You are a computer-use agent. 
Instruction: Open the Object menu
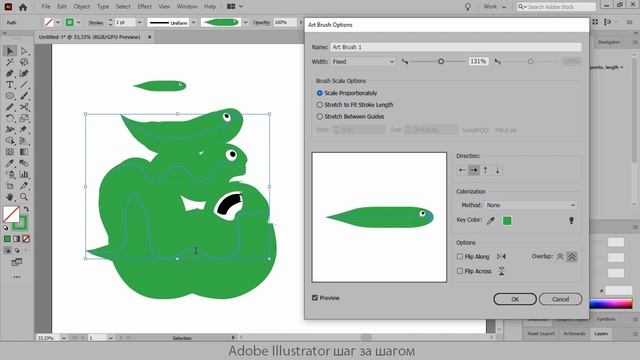click(82, 7)
